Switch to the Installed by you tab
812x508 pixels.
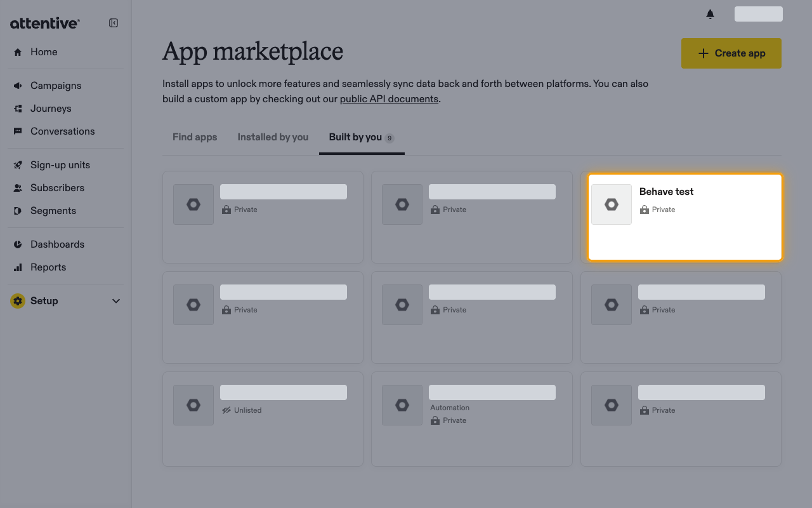[x=273, y=137]
